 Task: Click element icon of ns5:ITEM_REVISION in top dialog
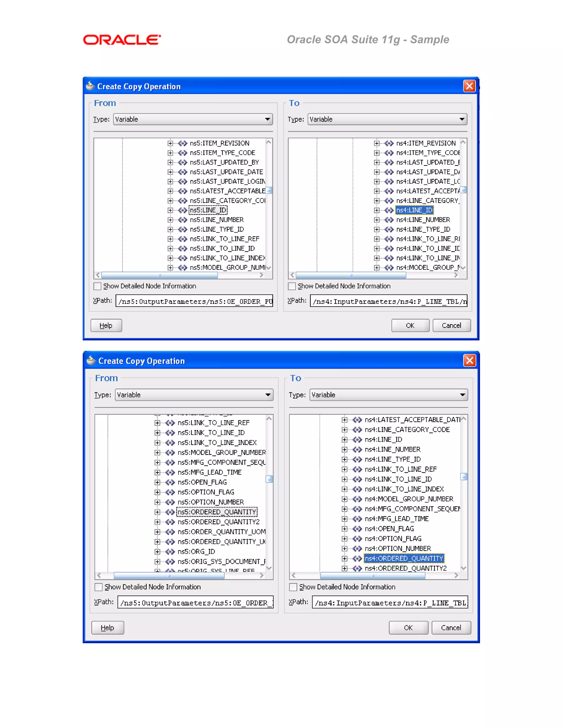pyautogui.click(x=183, y=143)
